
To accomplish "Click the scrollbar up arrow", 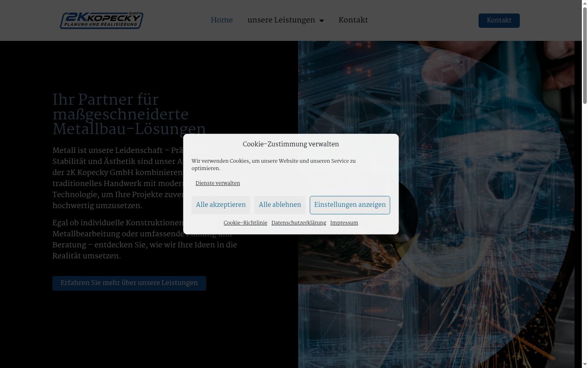I will [585, 3].
